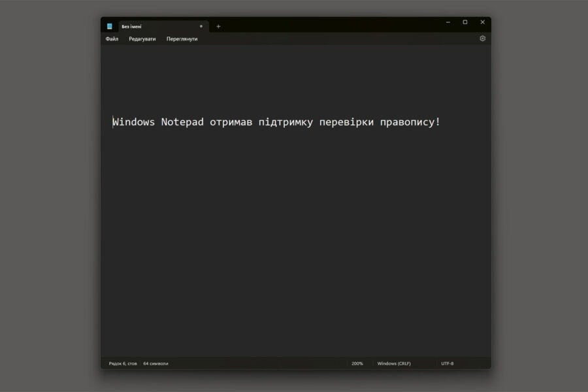Viewport: 588px width, 392px height.
Task: Click the 'Рядок 6' cursor position indicator
Action: [x=123, y=363]
